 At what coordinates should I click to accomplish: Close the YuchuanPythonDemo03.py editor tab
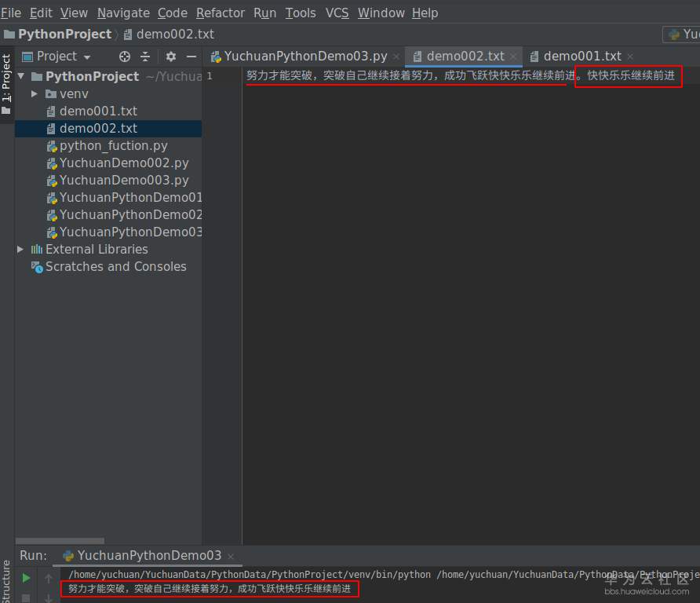[x=396, y=57]
